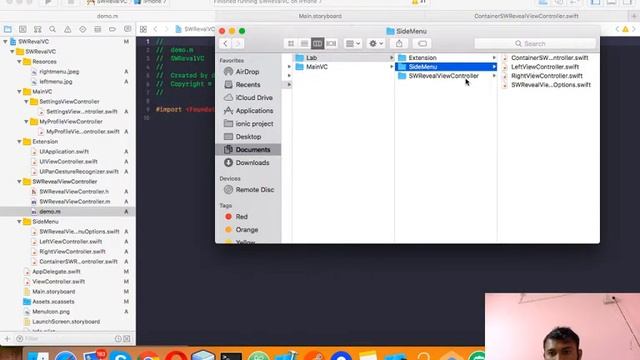Click the warning icon in Xcode jump bar

tap(625, 29)
